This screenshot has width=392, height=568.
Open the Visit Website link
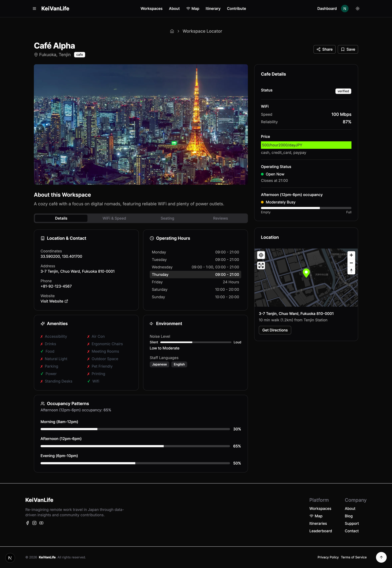point(54,301)
